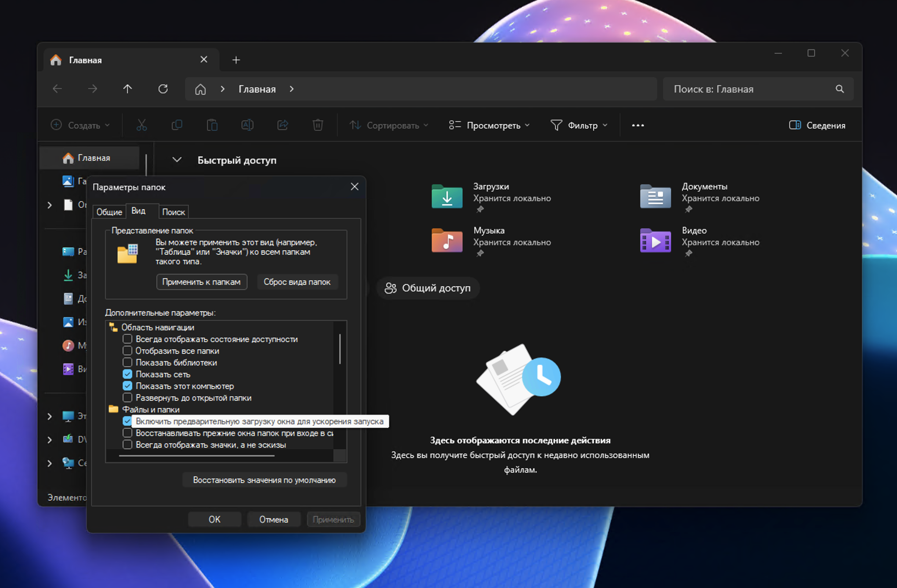
Task: Click the Refresh icon in navigation bar
Action: [163, 89]
